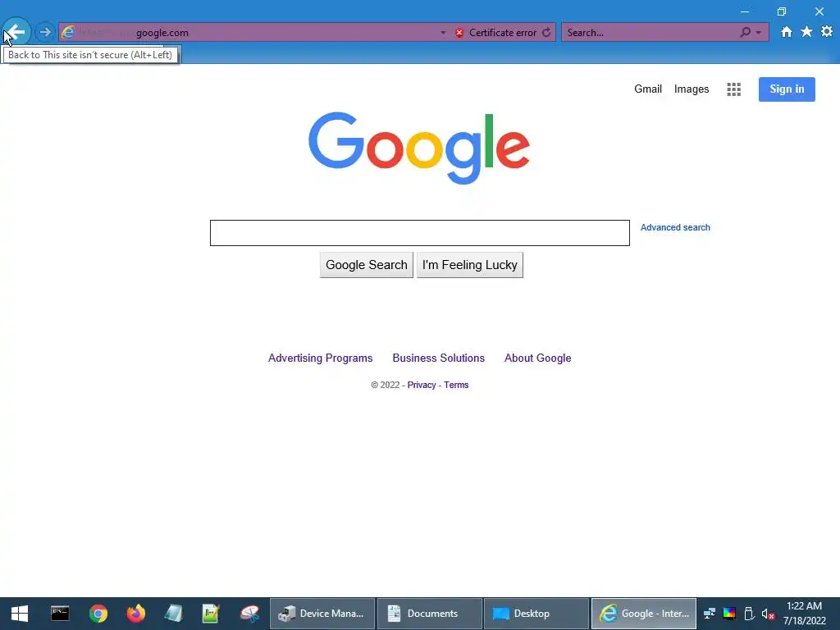Open Favorites with the star icon

click(806, 32)
